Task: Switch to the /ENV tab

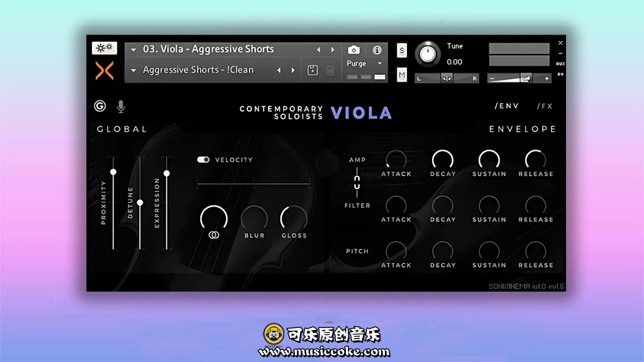Action: [507, 106]
